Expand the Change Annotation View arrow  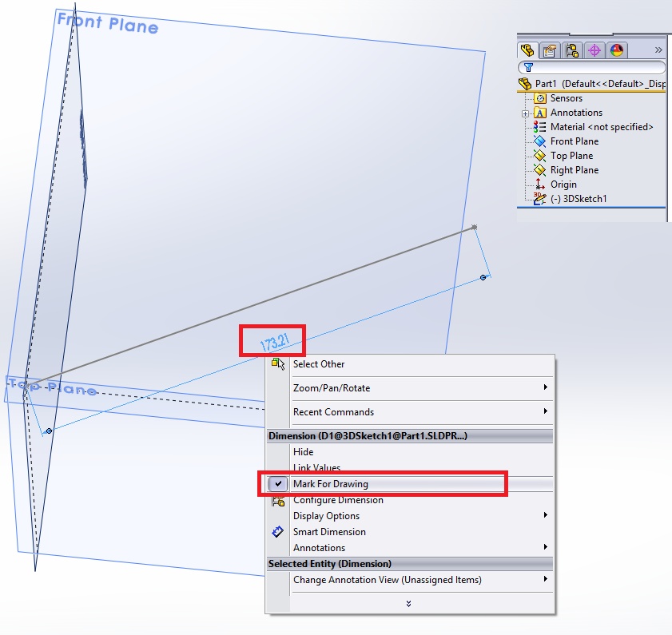point(545,579)
